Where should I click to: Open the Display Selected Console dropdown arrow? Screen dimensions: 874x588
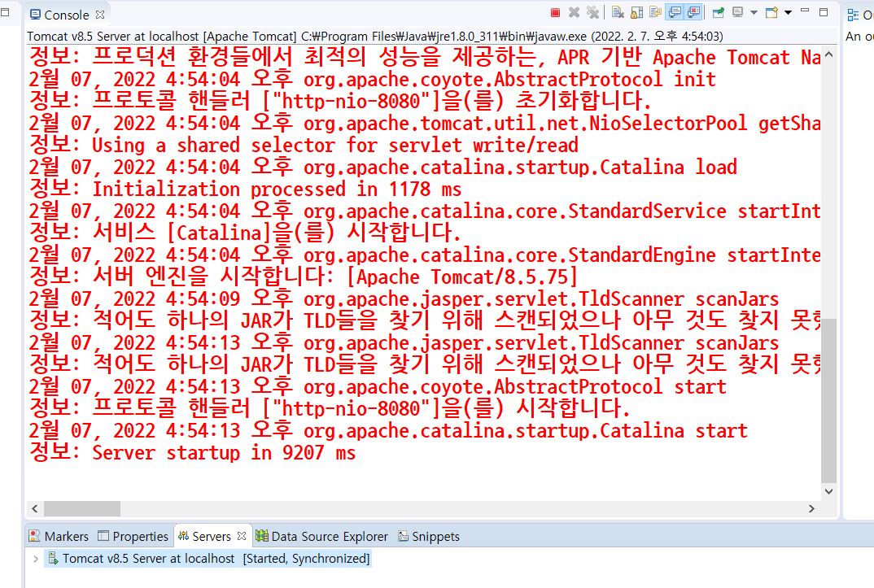(754, 13)
